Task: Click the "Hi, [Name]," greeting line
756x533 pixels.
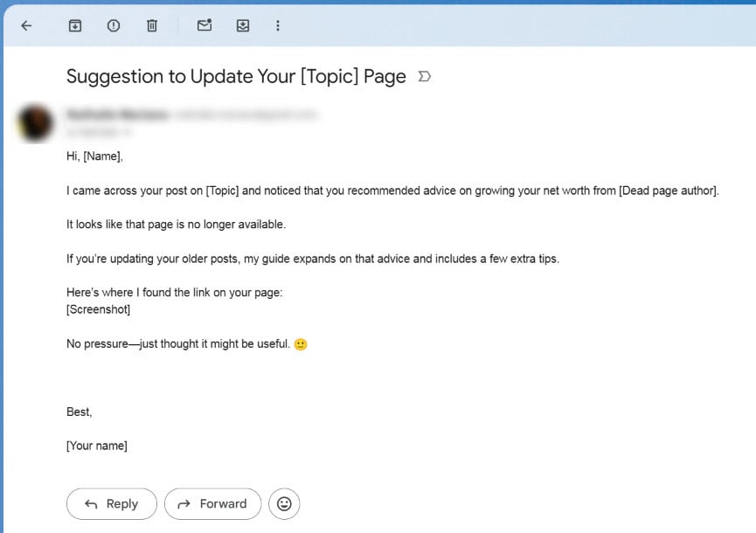Action: (x=94, y=156)
